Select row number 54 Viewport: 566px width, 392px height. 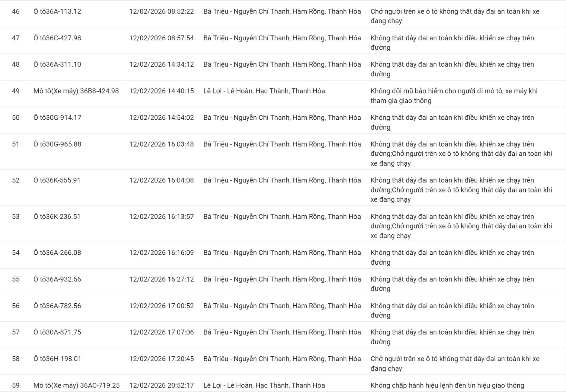click(16, 253)
